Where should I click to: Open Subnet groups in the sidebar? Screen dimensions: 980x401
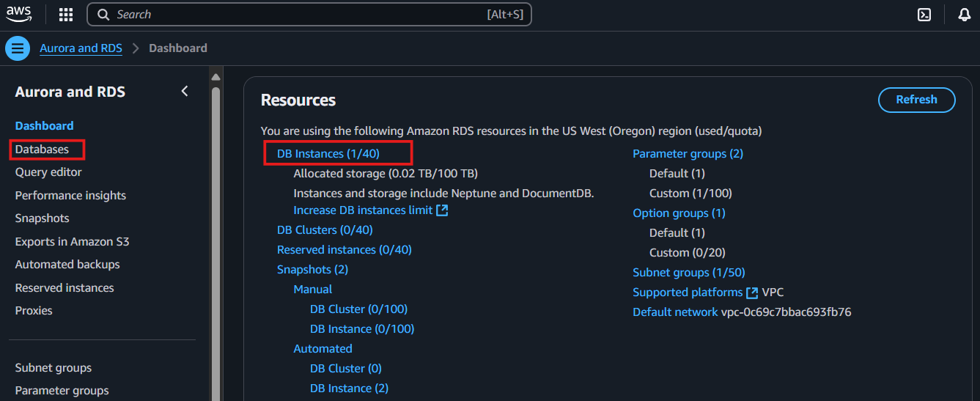click(54, 368)
